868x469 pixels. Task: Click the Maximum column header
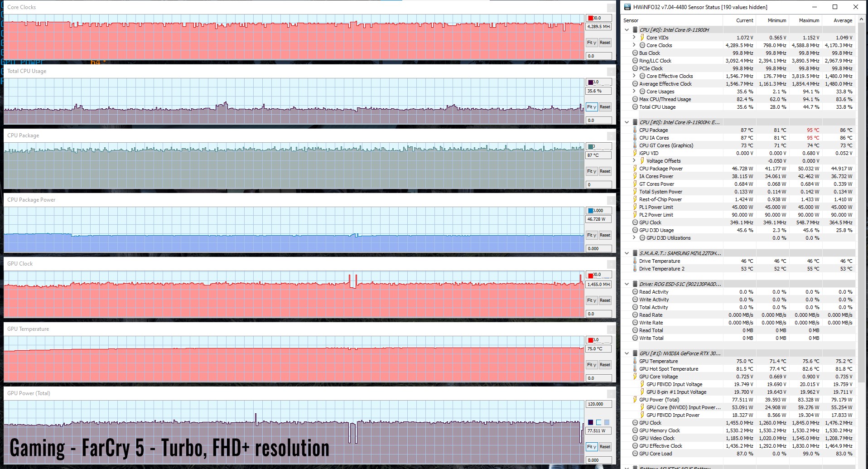(809, 20)
